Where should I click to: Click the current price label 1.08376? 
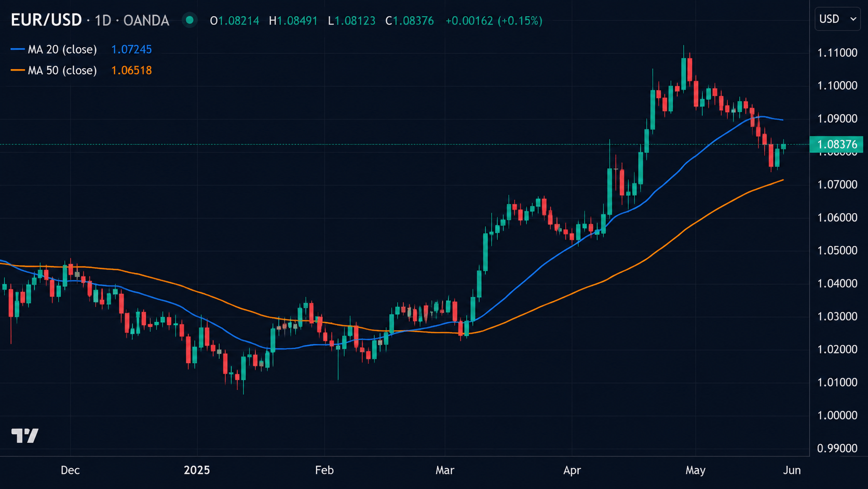(x=837, y=144)
